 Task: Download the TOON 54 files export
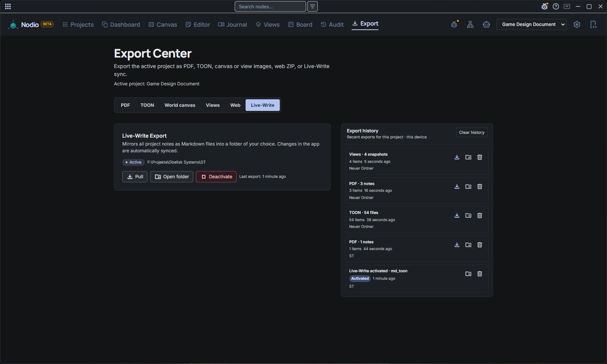pos(457,215)
